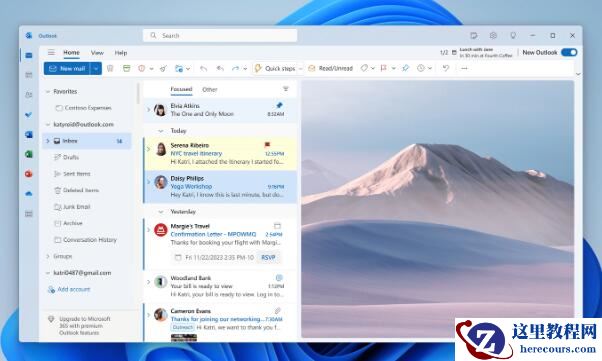The height and width of the screenshot is (361, 602).
Task: Open the Snooze dropdown arrow
Action: pos(430,69)
